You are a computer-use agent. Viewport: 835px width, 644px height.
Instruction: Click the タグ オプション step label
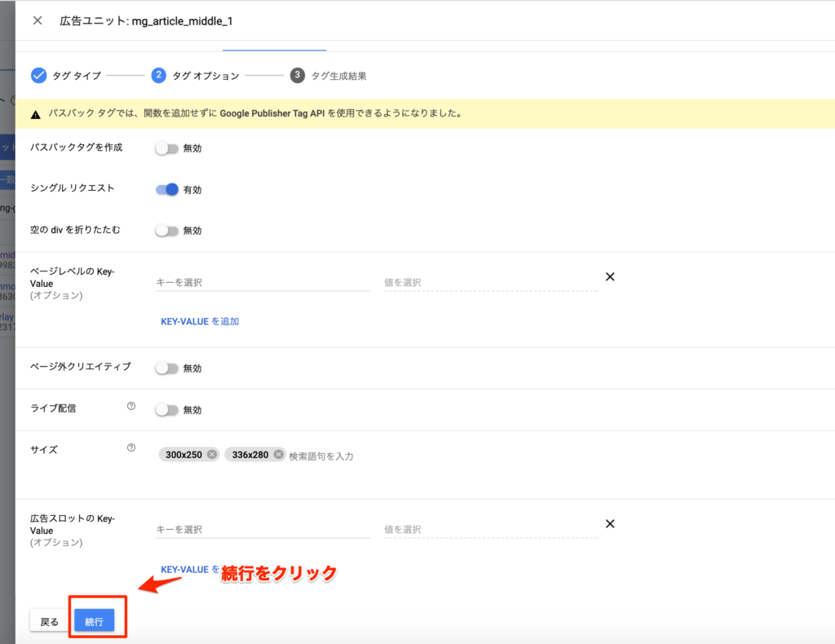[206, 76]
